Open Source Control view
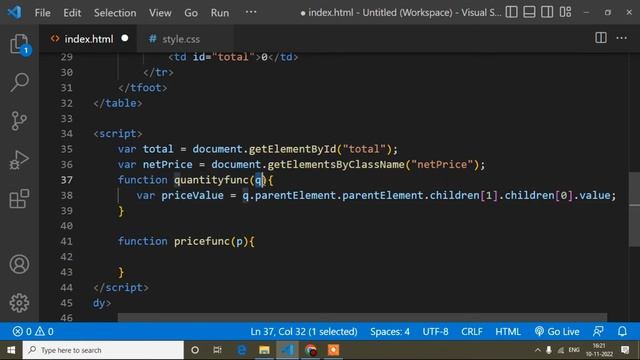The height and width of the screenshot is (360, 640). coord(19,121)
